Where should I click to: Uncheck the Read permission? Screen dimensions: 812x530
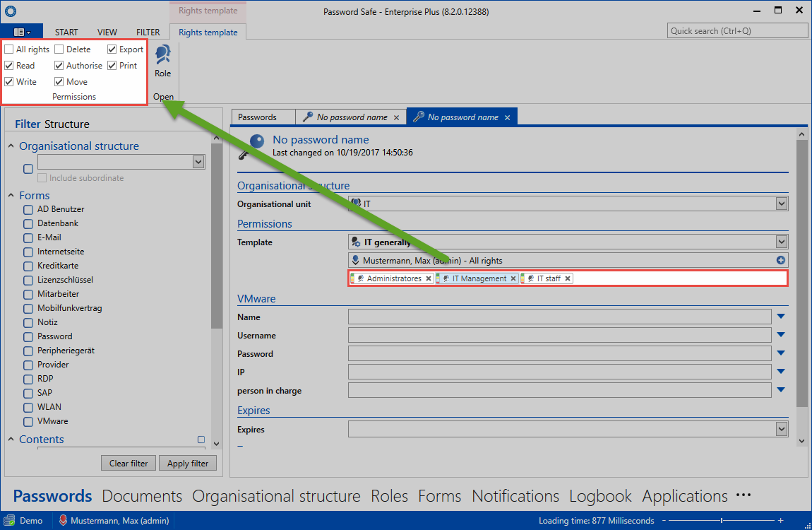pos(8,65)
